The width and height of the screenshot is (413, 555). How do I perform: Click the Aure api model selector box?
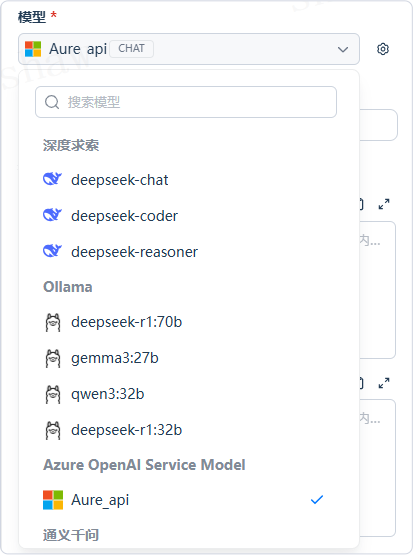[x=189, y=49]
